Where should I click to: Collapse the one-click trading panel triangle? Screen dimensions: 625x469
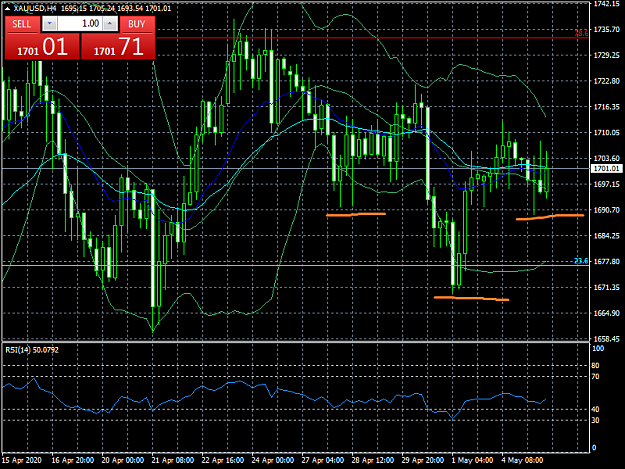pyautogui.click(x=7, y=8)
